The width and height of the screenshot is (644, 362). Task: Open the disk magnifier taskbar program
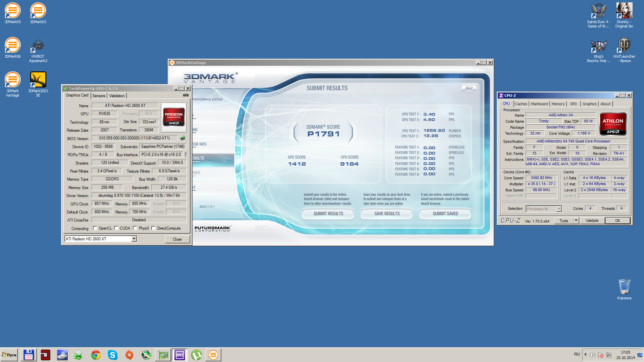[62, 355]
